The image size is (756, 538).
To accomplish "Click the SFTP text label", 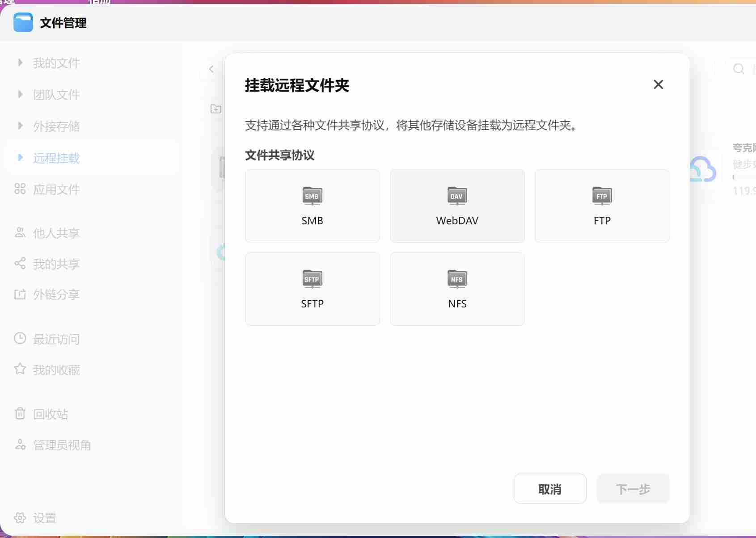I will coord(312,304).
